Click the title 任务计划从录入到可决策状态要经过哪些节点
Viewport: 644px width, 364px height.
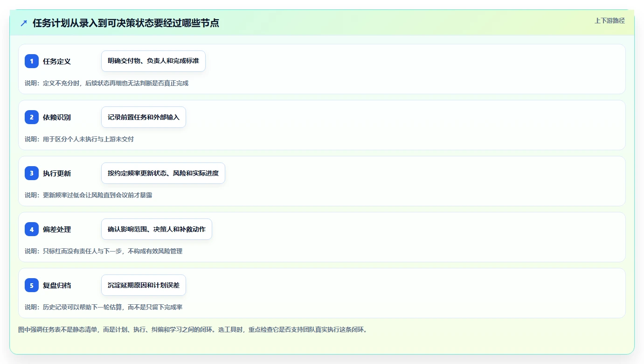pyautogui.click(x=126, y=23)
